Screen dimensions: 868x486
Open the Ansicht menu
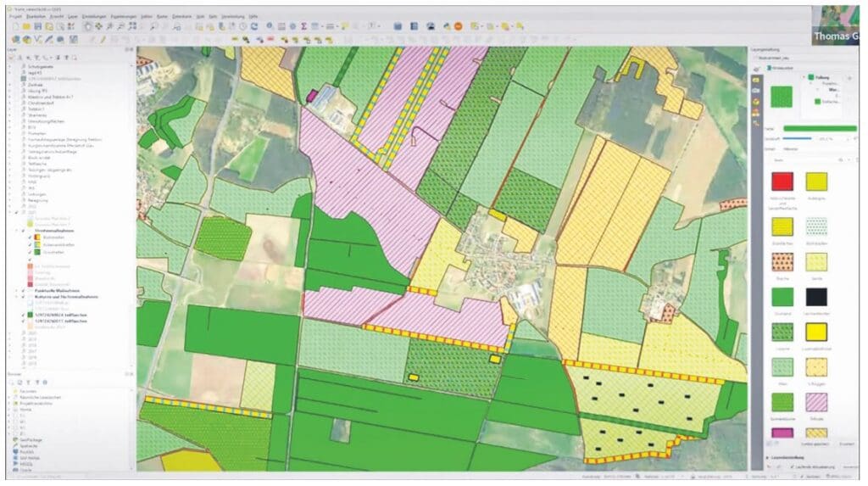coord(57,17)
